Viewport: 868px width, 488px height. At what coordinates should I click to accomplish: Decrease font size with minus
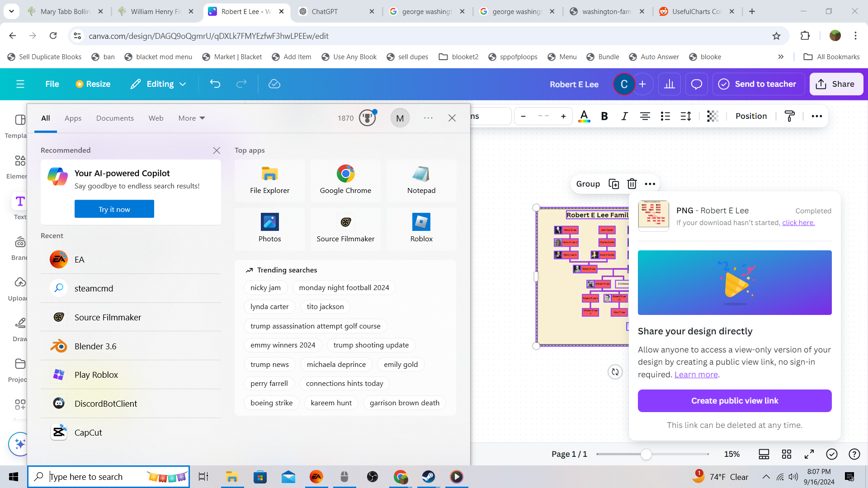[x=524, y=116]
